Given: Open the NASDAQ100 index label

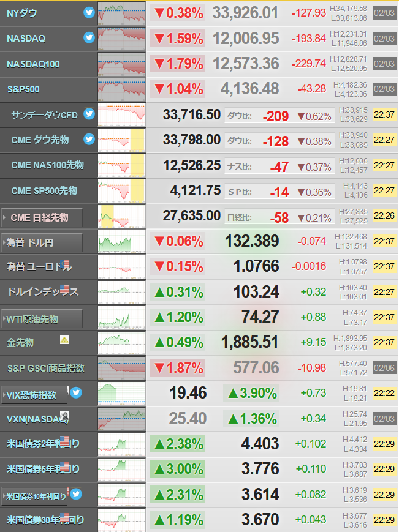Looking at the screenshot, I should 33,64.
